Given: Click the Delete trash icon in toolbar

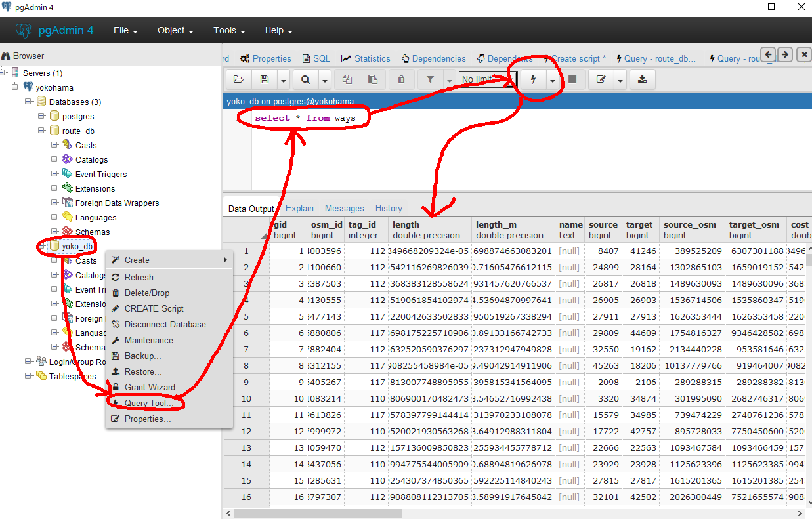Looking at the screenshot, I should (x=401, y=79).
